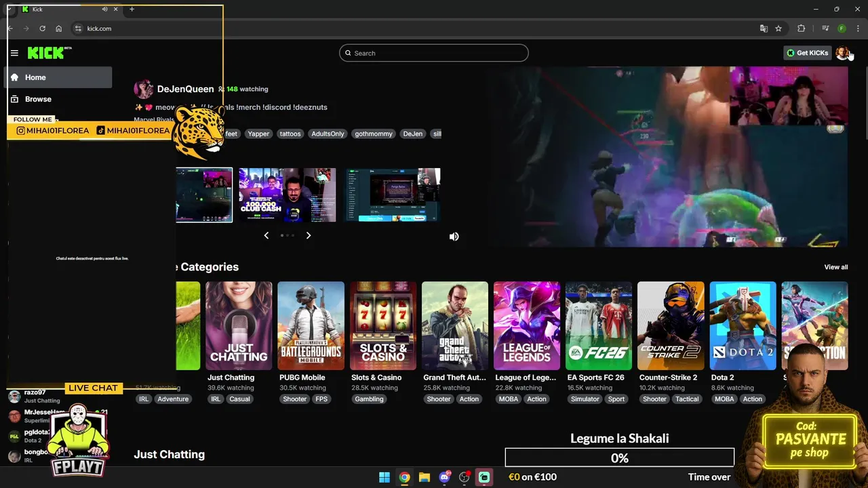Go to the browser home page

(59, 28)
